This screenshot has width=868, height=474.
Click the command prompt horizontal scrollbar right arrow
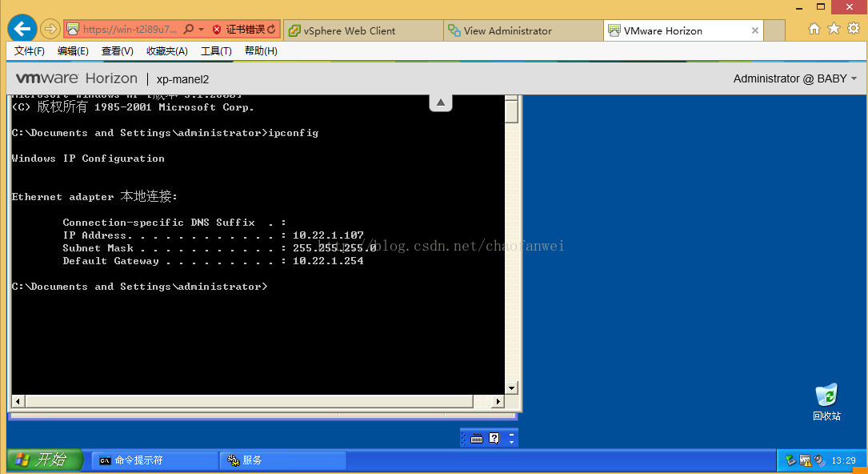click(498, 401)
